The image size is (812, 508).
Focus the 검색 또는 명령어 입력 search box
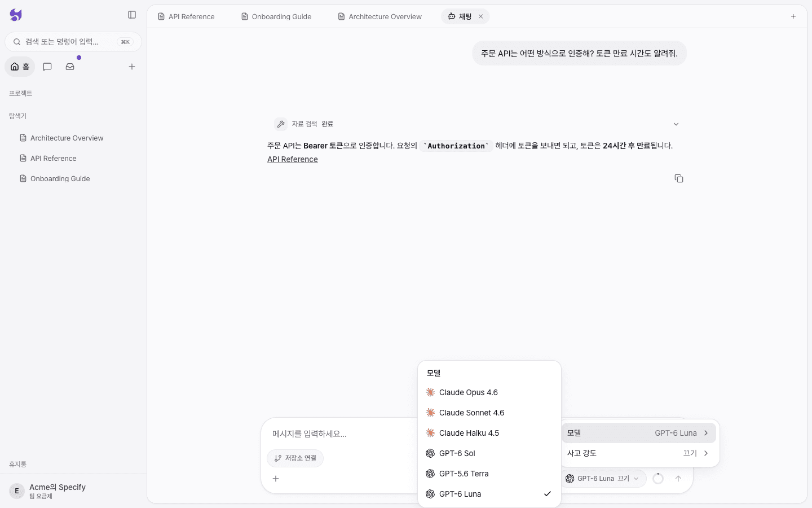click(73, 42)
